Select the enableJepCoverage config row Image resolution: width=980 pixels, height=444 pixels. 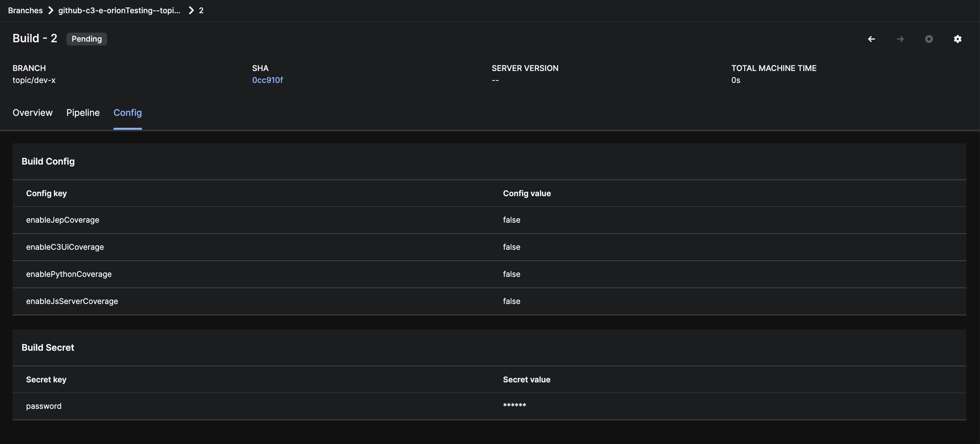coord(62,220)
